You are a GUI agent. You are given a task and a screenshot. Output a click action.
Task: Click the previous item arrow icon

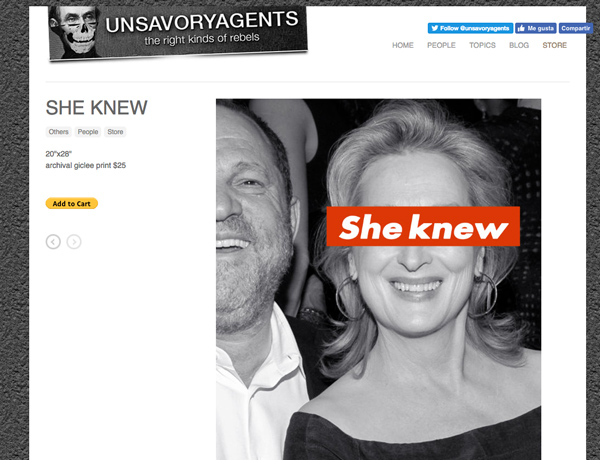click(53, 242)
